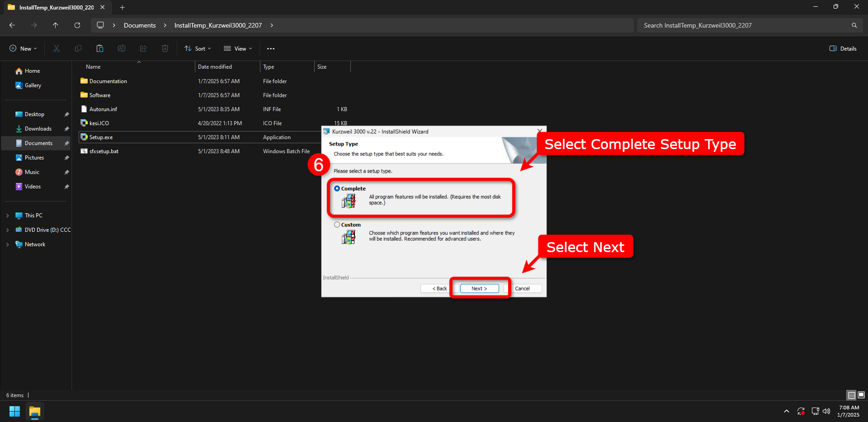Click the Rename icon in toolbar
This screenshot has width=868, height=422.
[122, 48]
